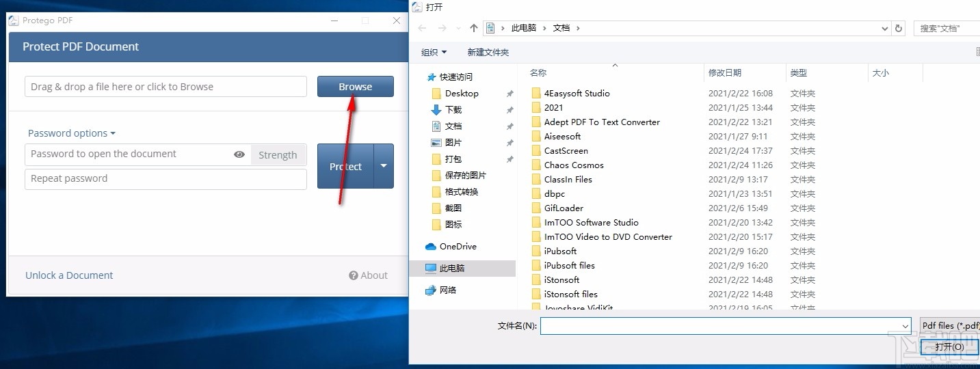Click the drag & drop file path field
980x369 pixels.
[165, 87]
